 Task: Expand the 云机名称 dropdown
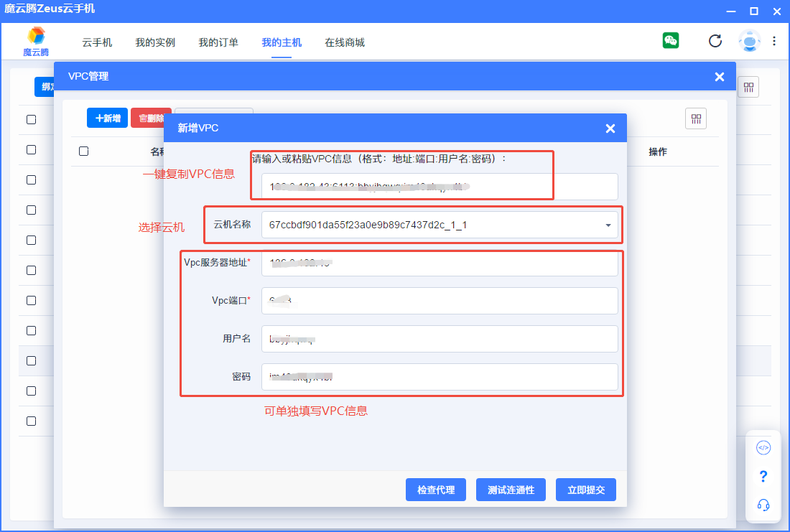point(608,225)
